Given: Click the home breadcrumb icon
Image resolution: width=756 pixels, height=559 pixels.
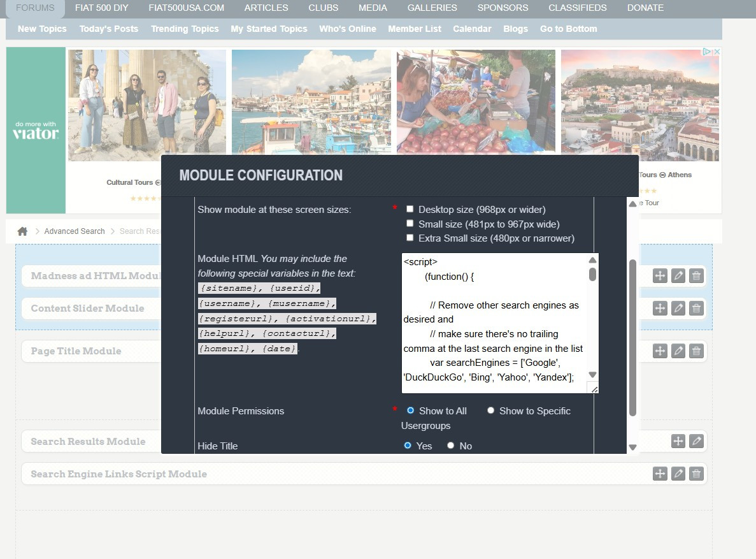Looking at the screenshot, I should 22,231.
